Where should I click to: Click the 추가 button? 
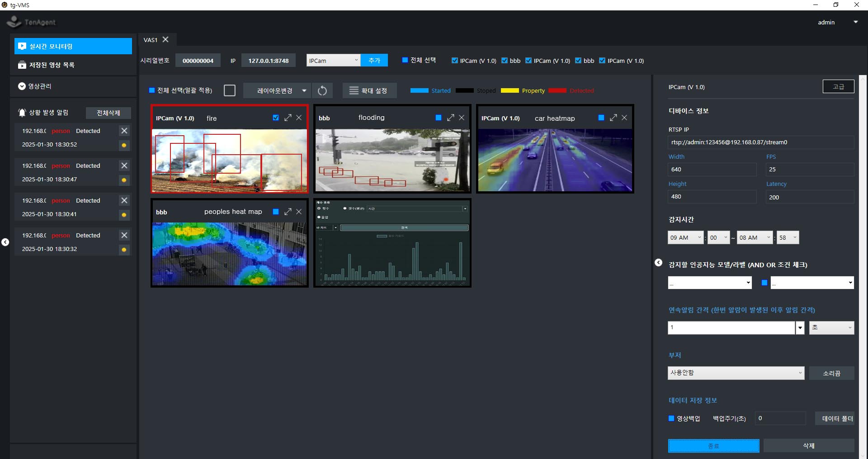tap(374, 61)
